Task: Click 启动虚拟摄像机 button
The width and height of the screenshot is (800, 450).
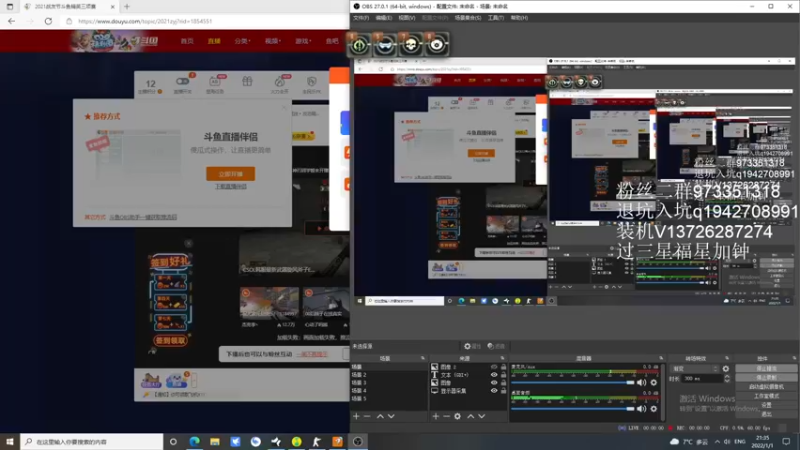Action: coord(766,387)
